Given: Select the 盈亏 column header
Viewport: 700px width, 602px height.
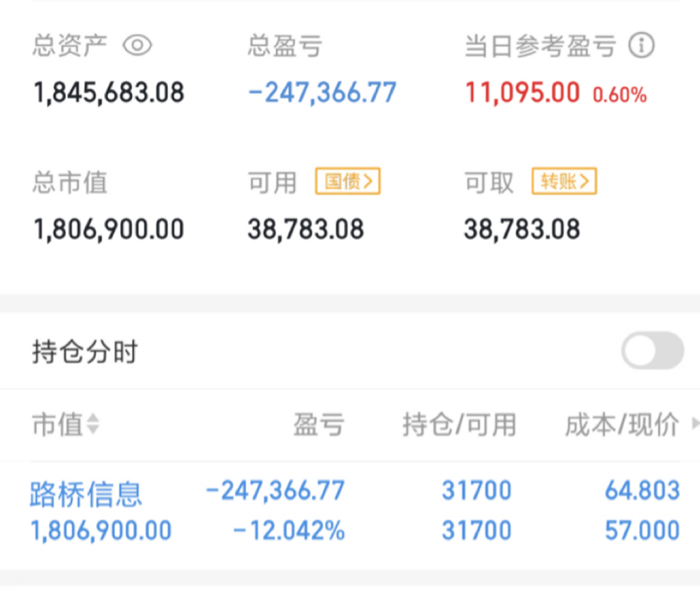Looking at the screenshot, I should click(319, 425).
